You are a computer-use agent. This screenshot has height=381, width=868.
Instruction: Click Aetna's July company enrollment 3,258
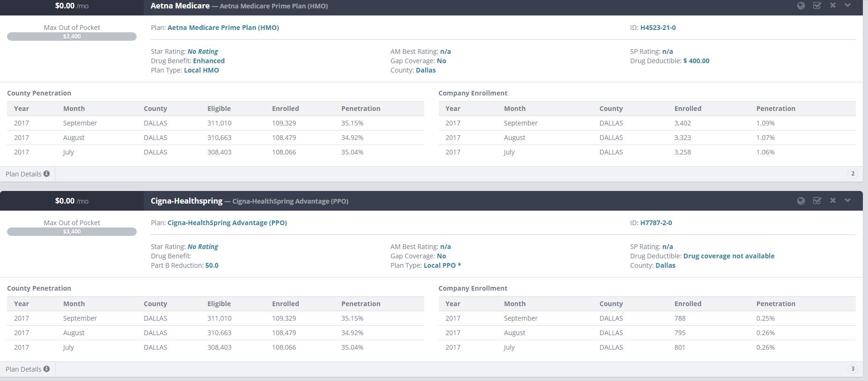(x=683, y=152)
